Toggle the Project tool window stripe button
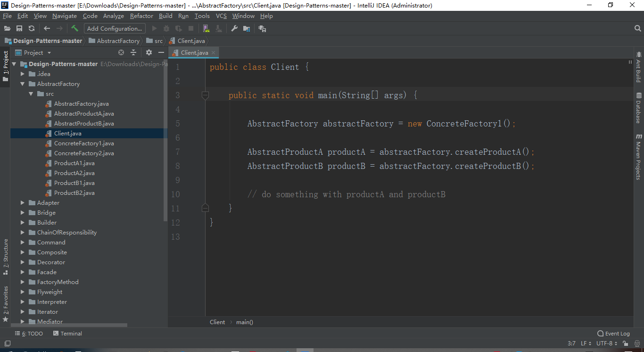 (x=6, y=66)
